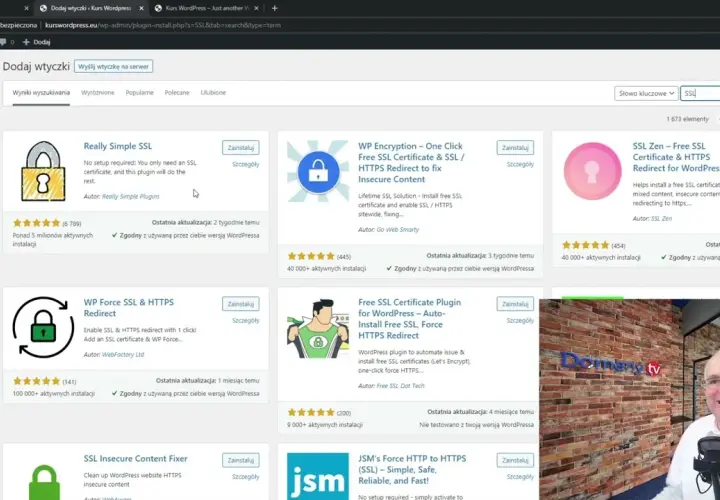The width and height of the screenshot is (720, 500).
Task: Close the Kurs WordPress browser tab
Action: pos(256,8)
